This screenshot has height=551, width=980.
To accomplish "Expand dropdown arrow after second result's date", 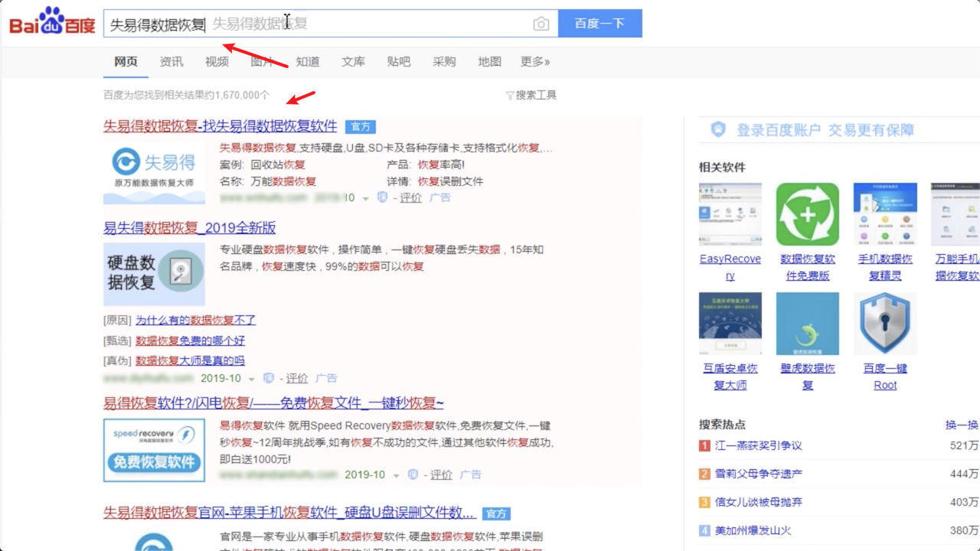I will coord(252,379).
